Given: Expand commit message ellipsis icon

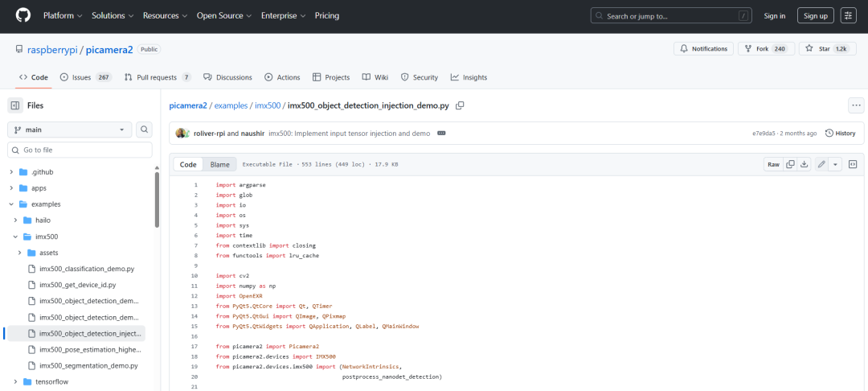Looking at the screenshot, I should pyautogui.click(x=441, y=134).
